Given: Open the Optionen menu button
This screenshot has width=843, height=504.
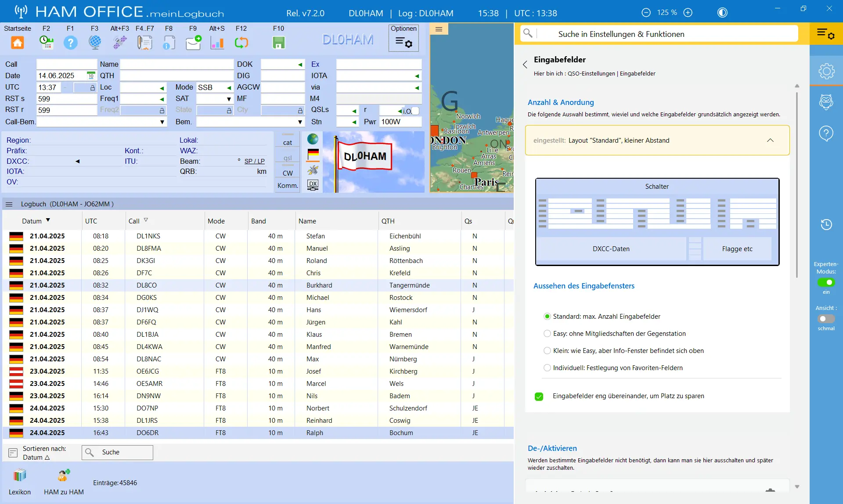Looking at the screenshot, I should 403,38.
